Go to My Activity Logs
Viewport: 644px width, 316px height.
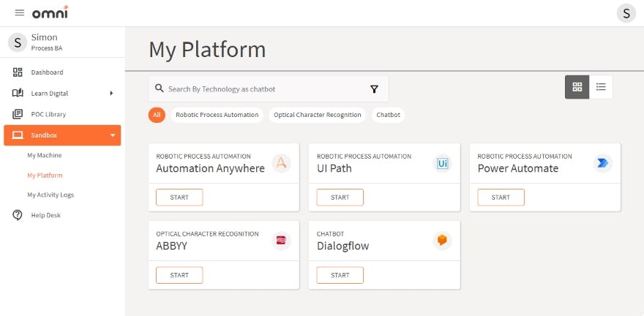pyautogui.click(x=50, y=195)
